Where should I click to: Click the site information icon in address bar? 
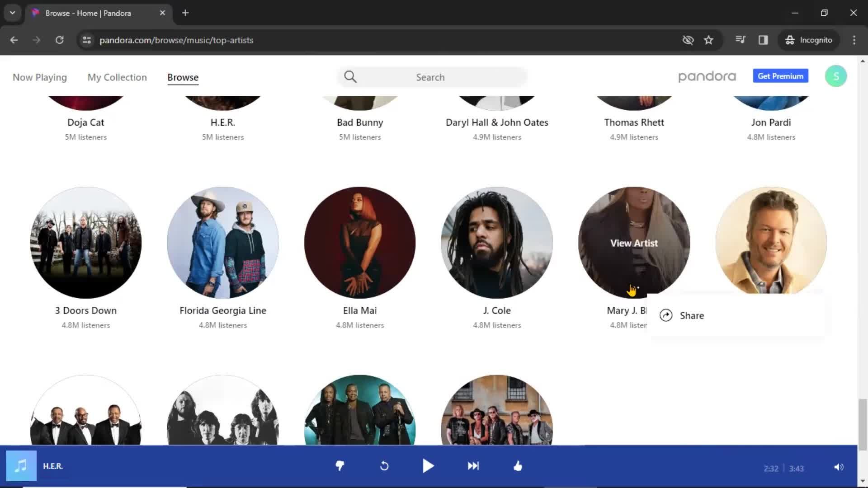[x=87, y=40]
